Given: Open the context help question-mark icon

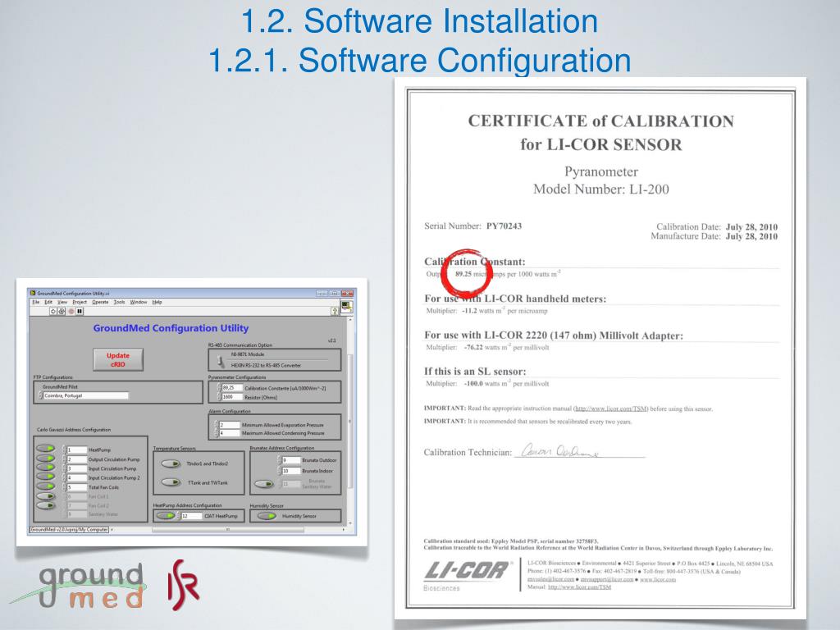Looking at the screenshot, I should [x=335, y=311].
